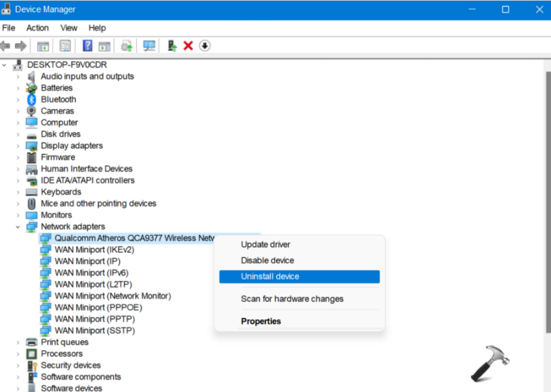Image resolution: width=551 pixels, height=392 pixels.
Task: Click the show/hide console tree toolbar icon
Action: (43, 46)
